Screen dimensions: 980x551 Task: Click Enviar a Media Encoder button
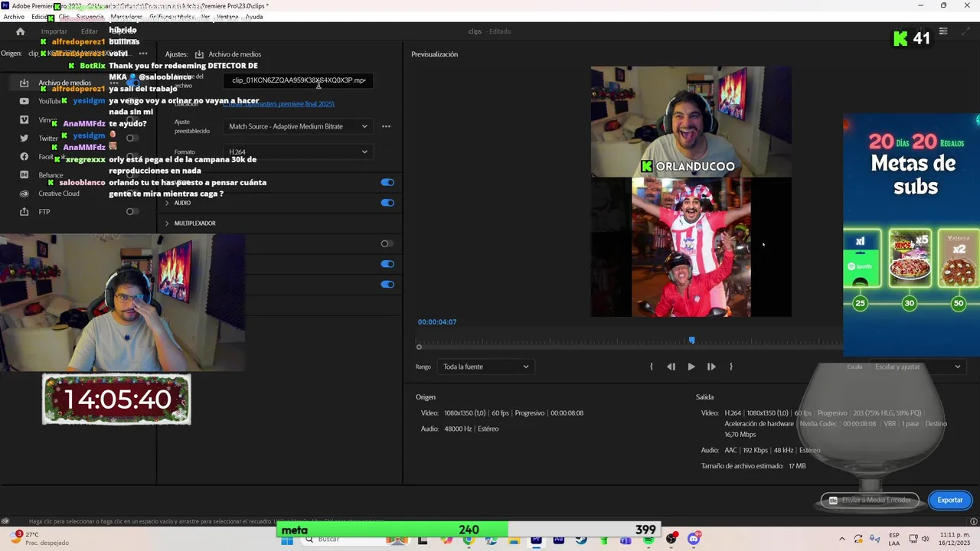click(870, 500)
